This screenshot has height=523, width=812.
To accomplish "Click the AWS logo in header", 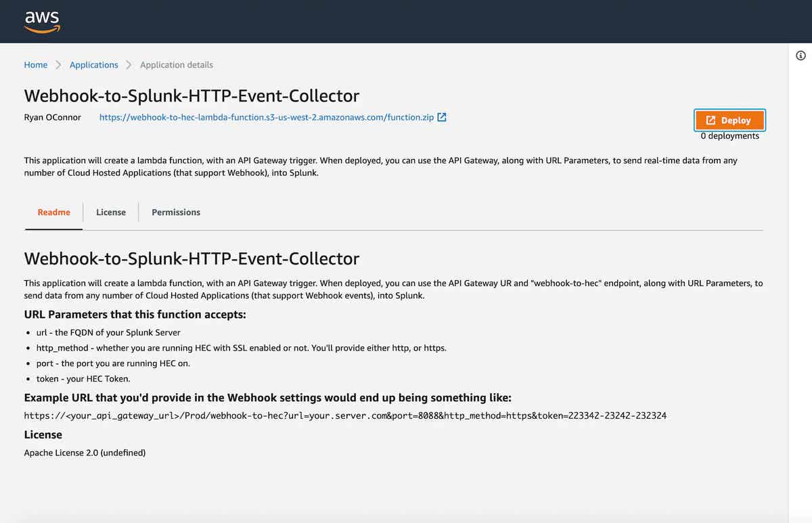I will click(43, 21).
